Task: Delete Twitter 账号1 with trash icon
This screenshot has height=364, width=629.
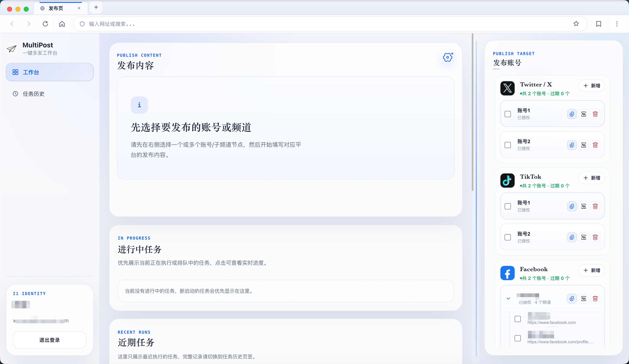Action: (x=595, y=114)
